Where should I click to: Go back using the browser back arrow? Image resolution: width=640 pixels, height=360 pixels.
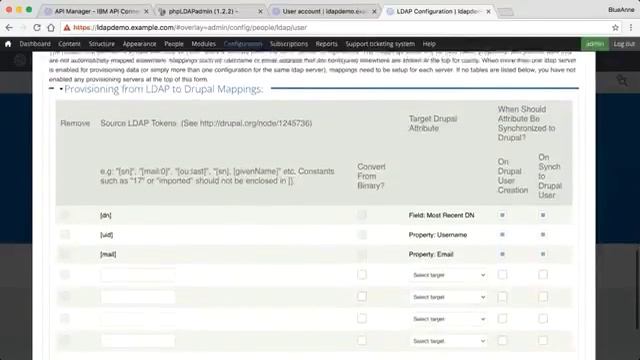[x=9, y=27]
